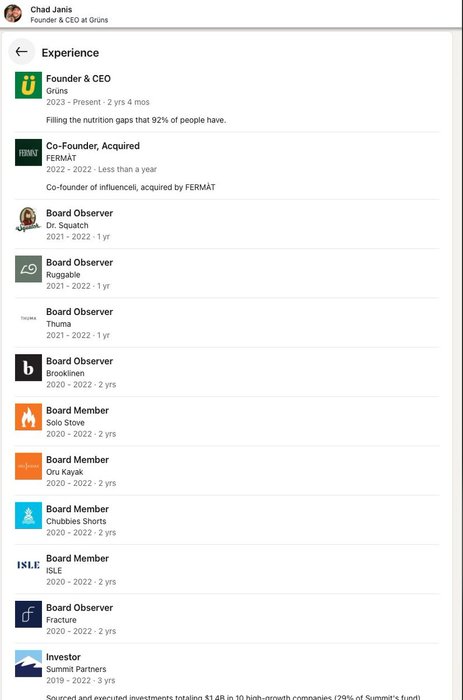Open the Grüns company logo
The width and height of the screenshot is (463, 700).
pos(28,85)
